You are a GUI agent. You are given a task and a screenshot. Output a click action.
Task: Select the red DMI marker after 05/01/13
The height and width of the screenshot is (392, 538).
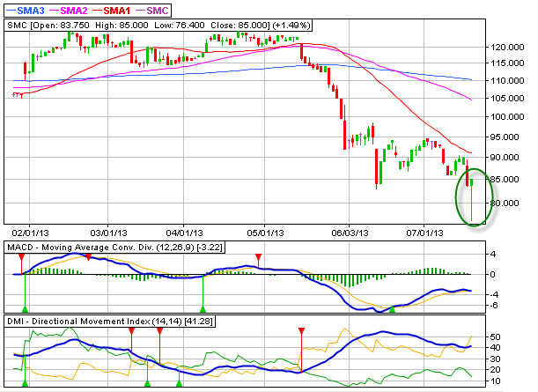click(302, 331)
